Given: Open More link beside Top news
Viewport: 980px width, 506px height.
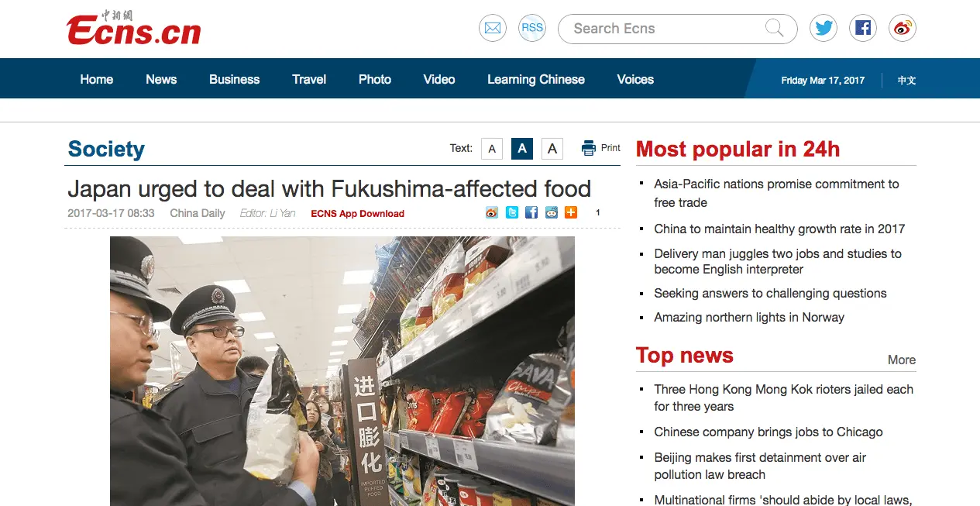Looking at the screenshot, I should coord(902,360).
